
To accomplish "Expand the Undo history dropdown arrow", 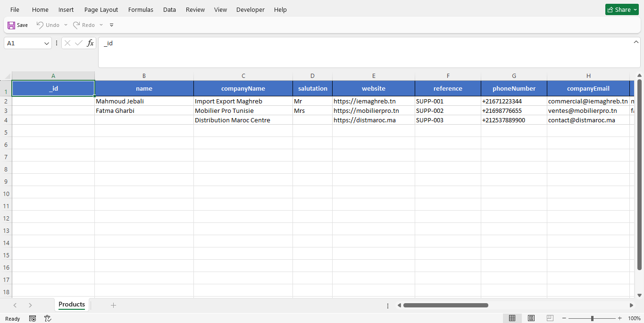I will [x=66, y=25].
